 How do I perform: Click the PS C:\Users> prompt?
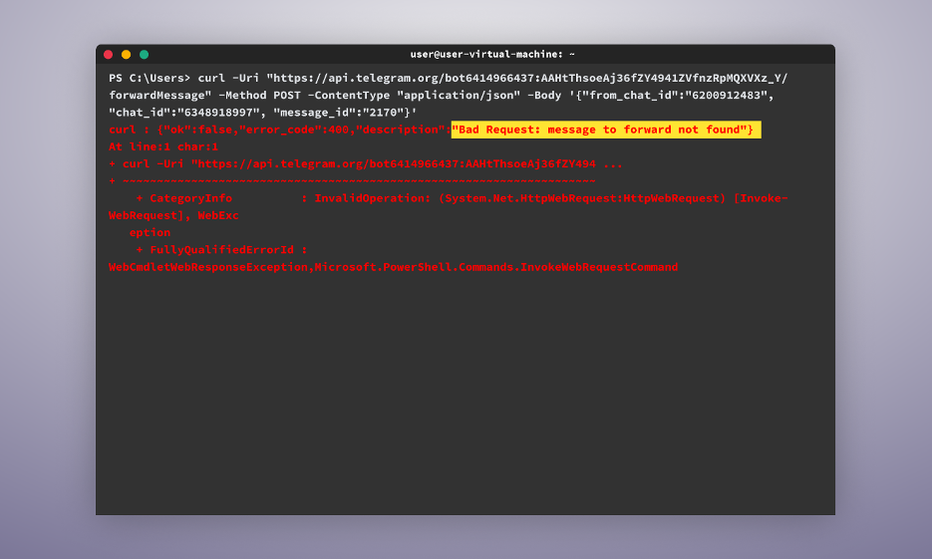(x=150, y=78)
